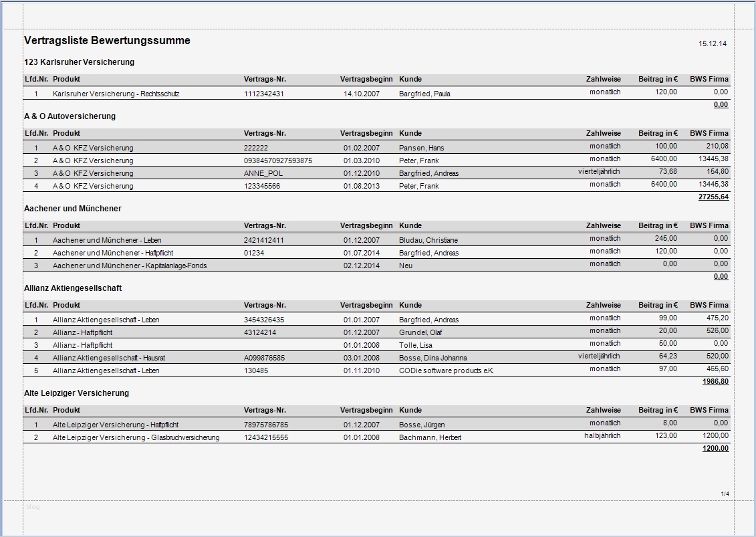Click contract number 123345566
This screenshot has width=756, height=537.
[262, 186]
